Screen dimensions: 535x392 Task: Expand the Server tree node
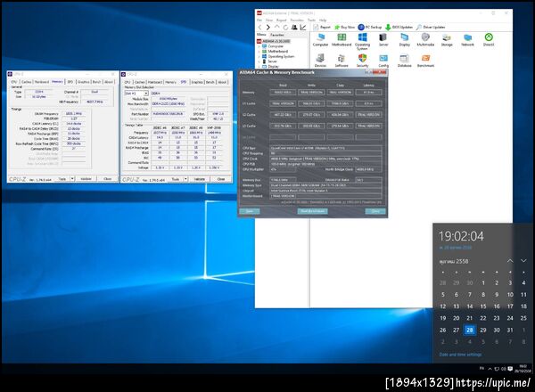point(259,61)
